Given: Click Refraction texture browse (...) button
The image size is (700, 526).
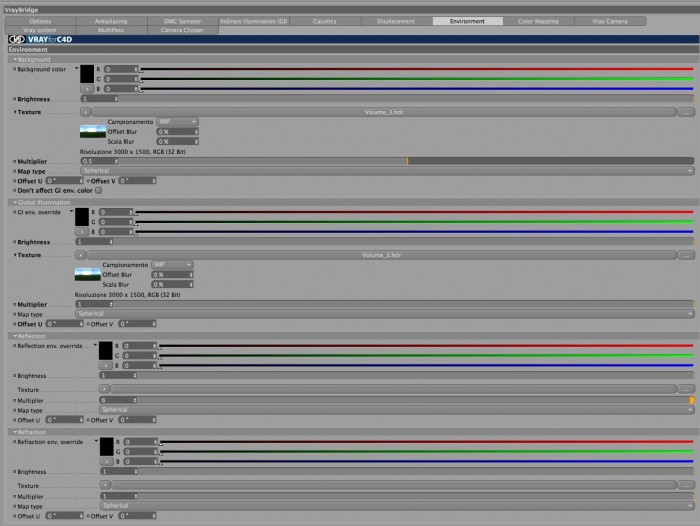Looking at the screenshot, I should point(686,485).
